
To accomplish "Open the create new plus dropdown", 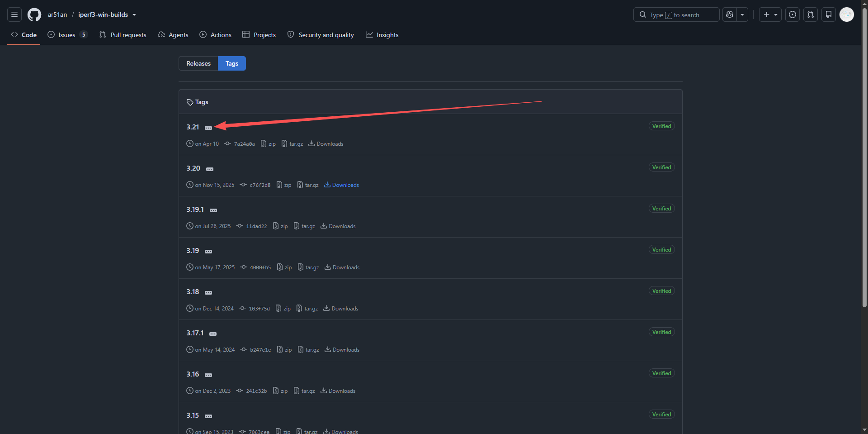I will point(770,14).
